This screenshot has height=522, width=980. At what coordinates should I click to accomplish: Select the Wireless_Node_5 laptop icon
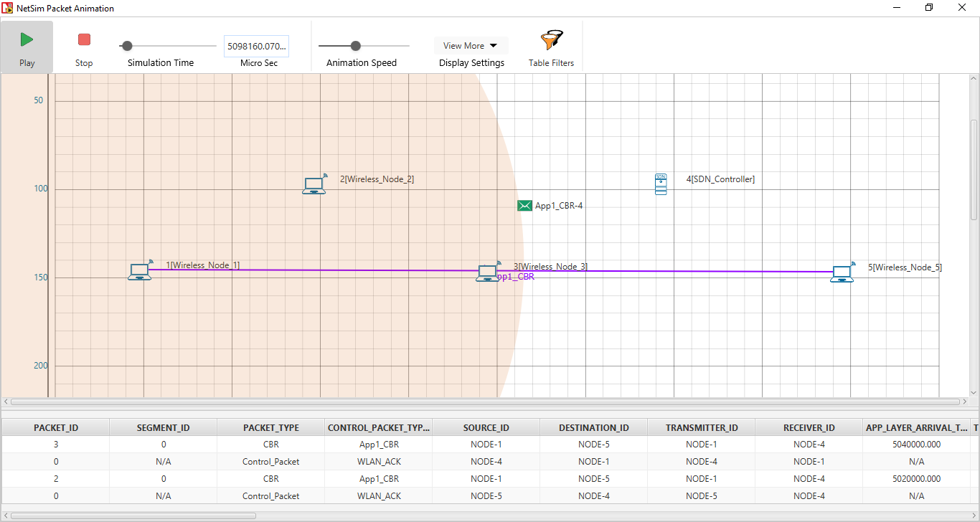point(842,272)
